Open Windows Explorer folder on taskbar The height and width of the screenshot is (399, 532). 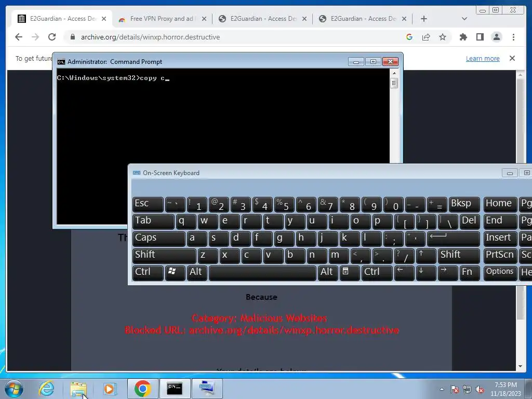pyautogui.click(x=78, y=389)
